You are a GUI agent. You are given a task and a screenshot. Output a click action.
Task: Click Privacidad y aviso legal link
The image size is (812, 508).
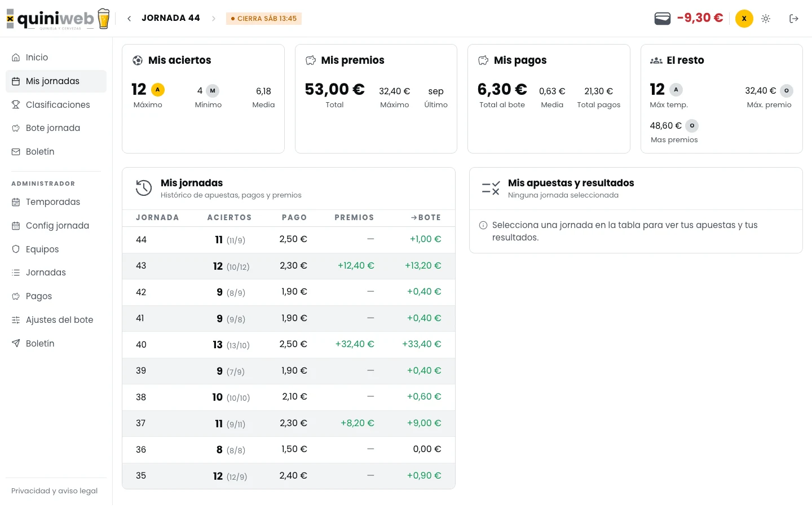tap(54, 491)
